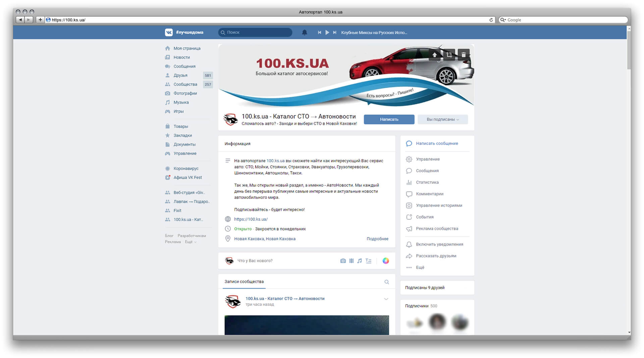Open the Вы подписаны dropdown
Image resolution: width=644 pixels, height=358 pixels.
(x=443, y=119)
